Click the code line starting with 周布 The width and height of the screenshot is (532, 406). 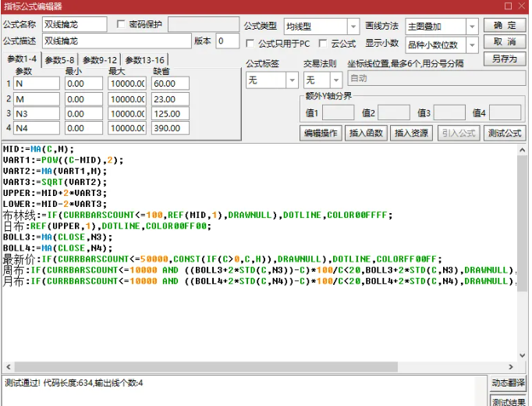(x=260, y=270)
